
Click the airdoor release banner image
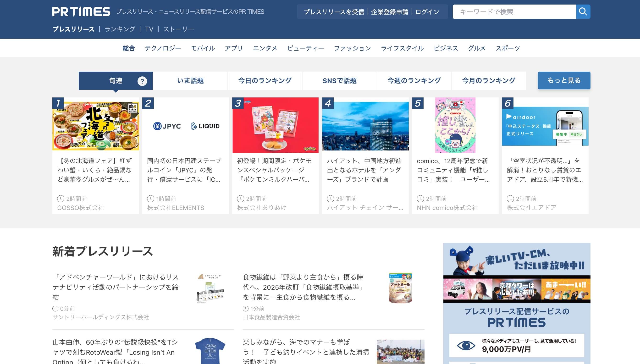545,126
